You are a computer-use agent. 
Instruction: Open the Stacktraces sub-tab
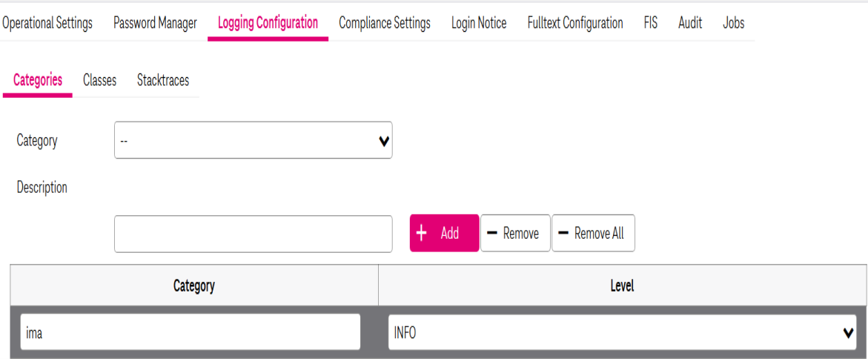163,80
